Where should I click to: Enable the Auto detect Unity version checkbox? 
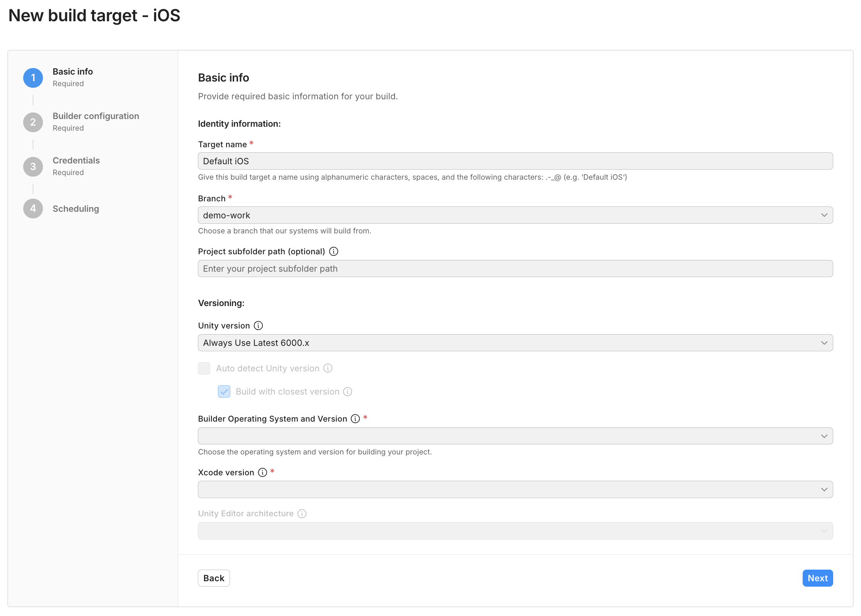click(204, 368)
